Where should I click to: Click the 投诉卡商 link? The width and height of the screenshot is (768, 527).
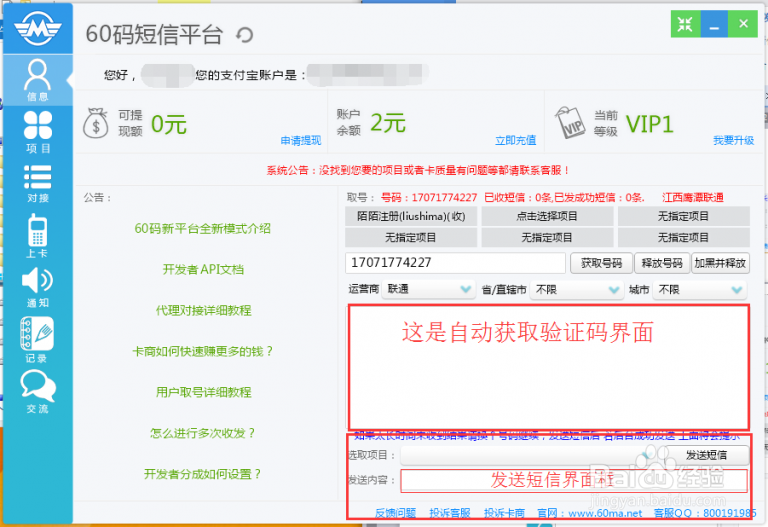pyautogui.click(x=504, y=513)
